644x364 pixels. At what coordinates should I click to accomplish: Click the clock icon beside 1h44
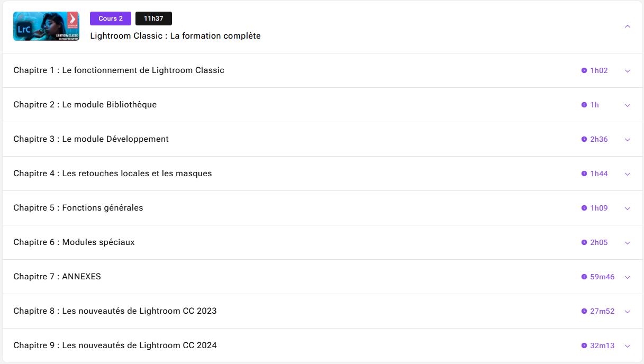(x=584, y=174)
